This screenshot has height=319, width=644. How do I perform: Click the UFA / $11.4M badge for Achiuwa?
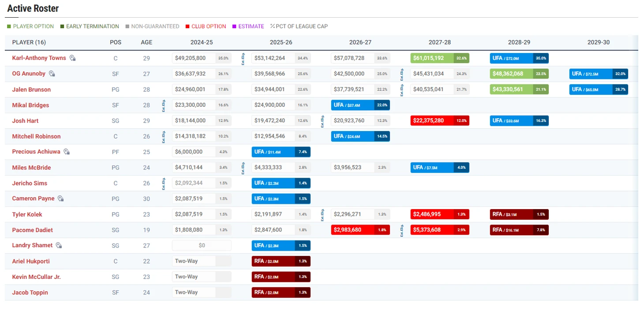281,152
